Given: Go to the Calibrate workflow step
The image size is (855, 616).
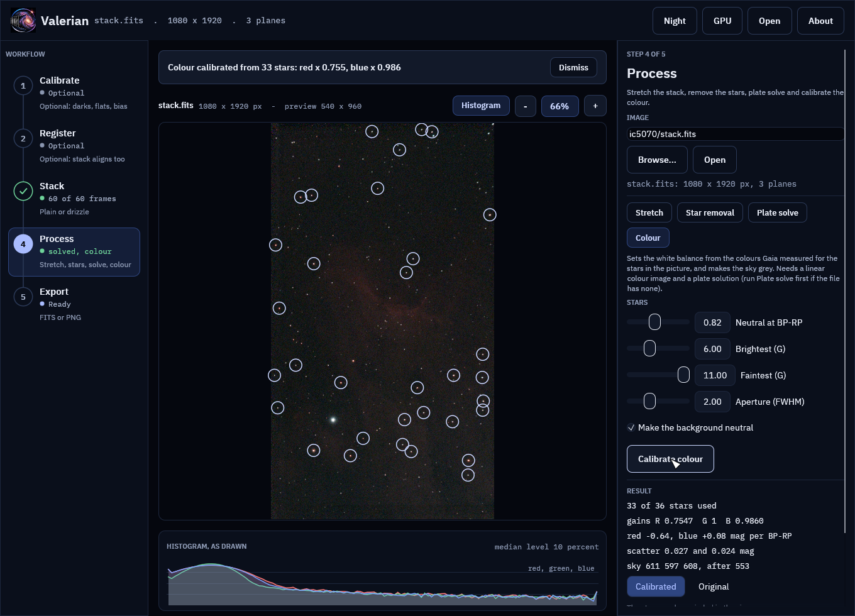Looking at the screenshot, I should [74, 93].
